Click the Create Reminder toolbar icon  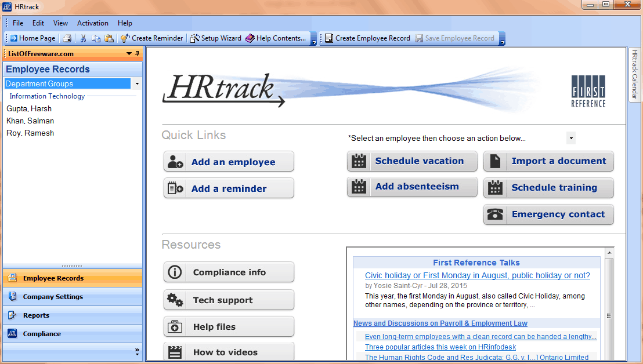pyautogui.click(x=125, y=38)
